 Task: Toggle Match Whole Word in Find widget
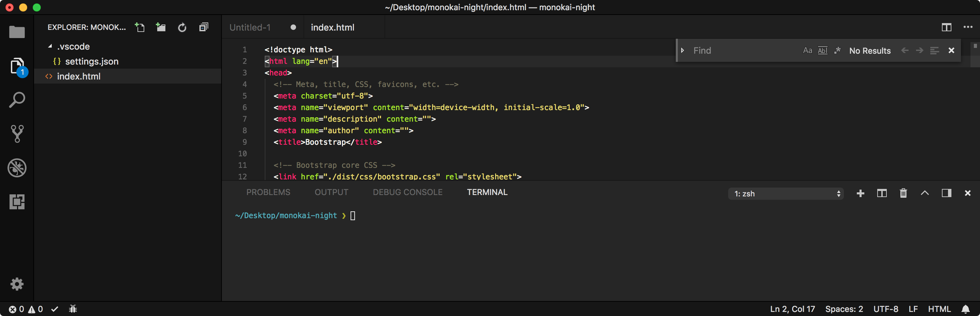(822, 51)
